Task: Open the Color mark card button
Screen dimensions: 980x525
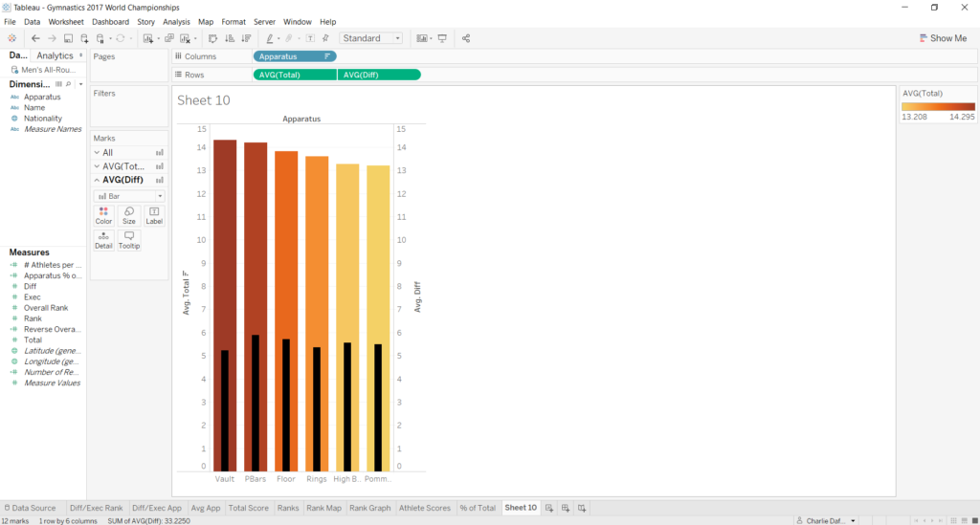Action: pos(103,215)
